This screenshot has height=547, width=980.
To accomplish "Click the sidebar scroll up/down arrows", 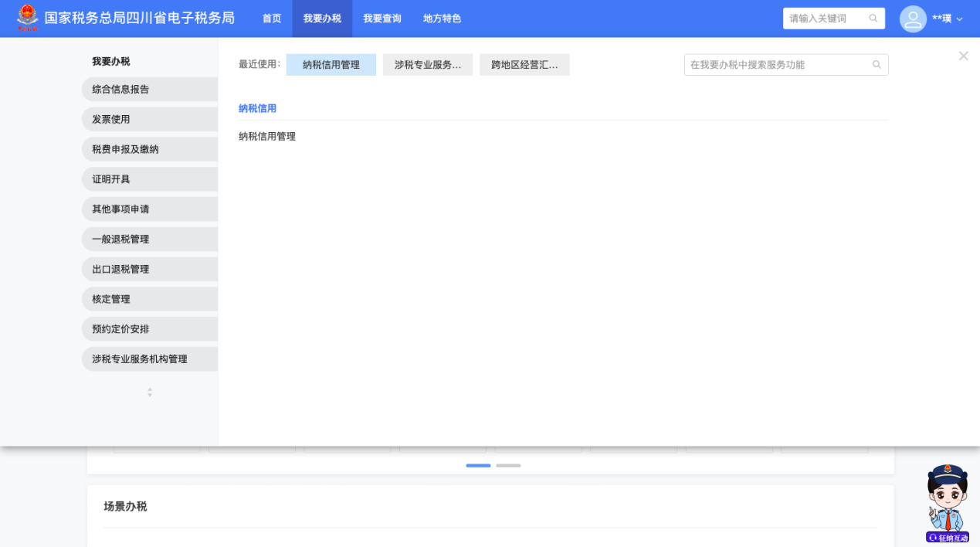I will click(150, 392).
